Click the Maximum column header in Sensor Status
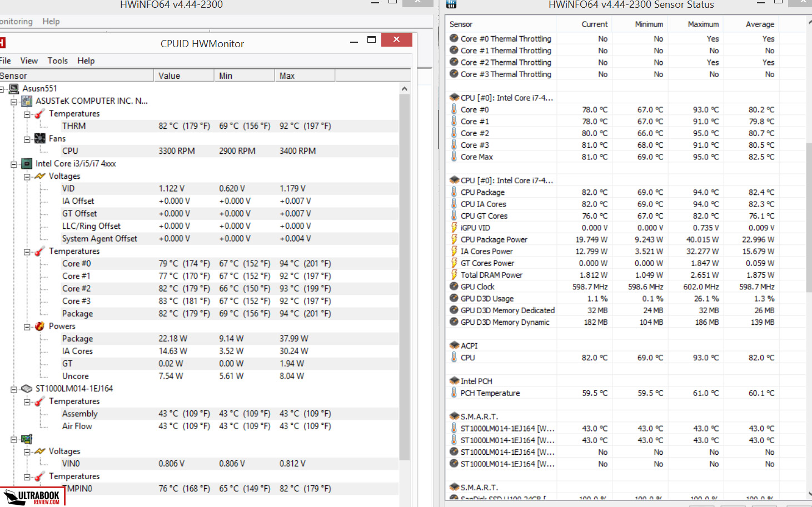 click(x=695, y=24)
